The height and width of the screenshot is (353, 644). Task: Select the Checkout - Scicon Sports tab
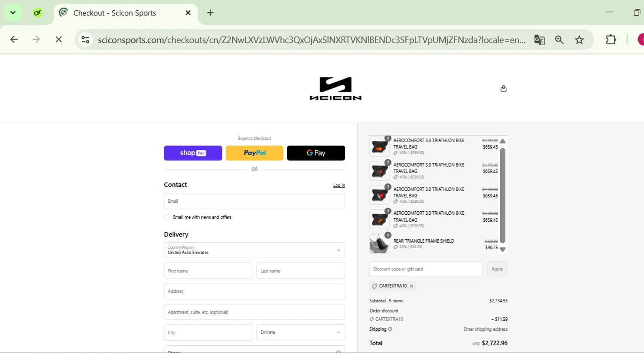[x=126, y=13]
